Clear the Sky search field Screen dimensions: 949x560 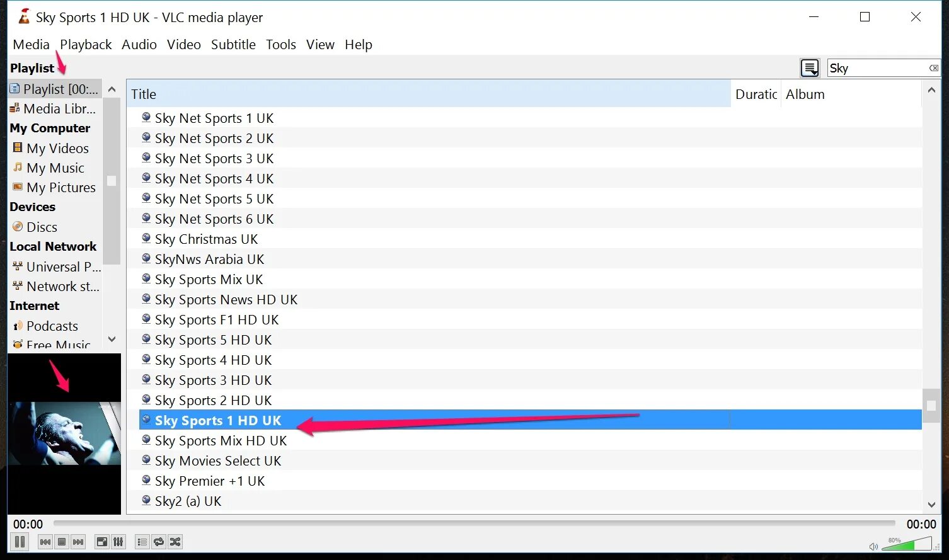[x=934, y=68]
